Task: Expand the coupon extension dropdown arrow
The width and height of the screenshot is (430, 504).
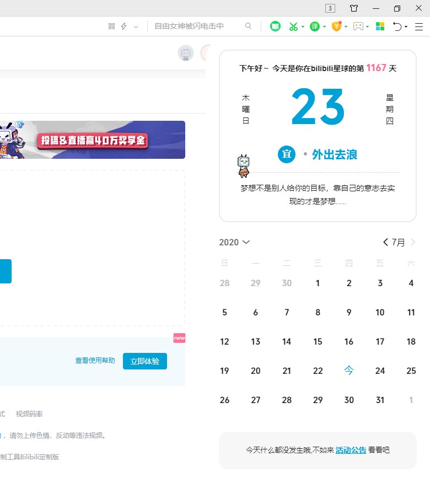Action: tap(346, 26)
